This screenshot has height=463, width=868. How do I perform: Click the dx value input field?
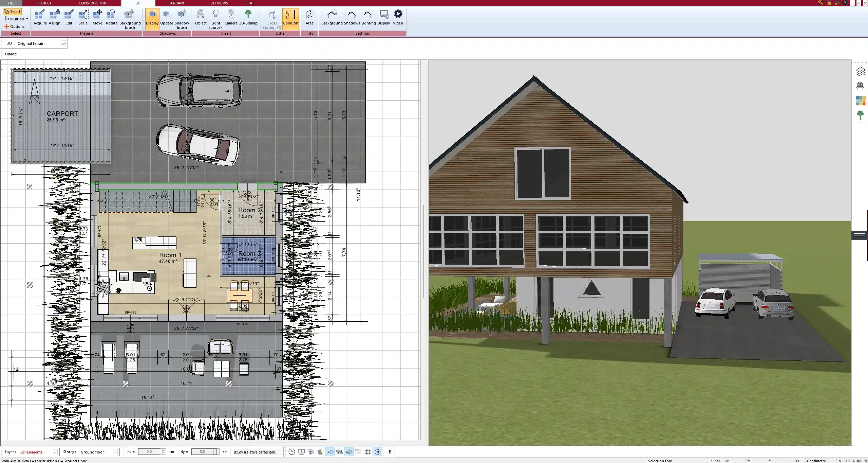coord(149,452)
